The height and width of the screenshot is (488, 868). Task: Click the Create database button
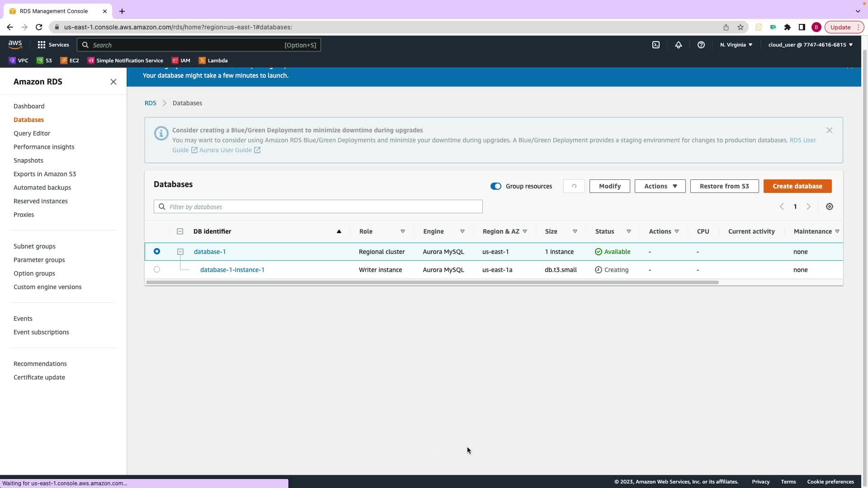pyautogui.click(x=797, y=186)
